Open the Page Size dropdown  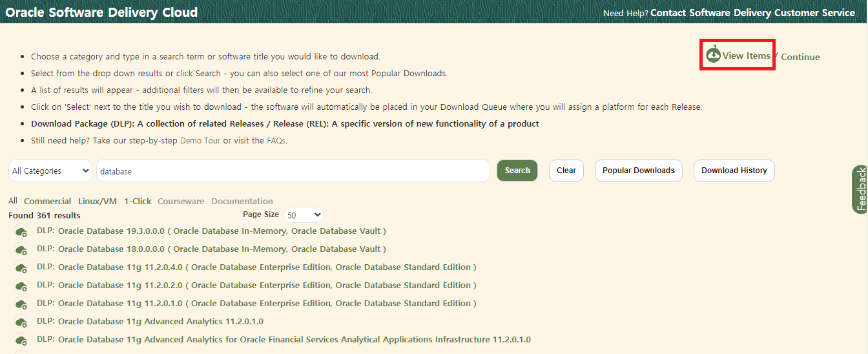click(x=304, y=215)
